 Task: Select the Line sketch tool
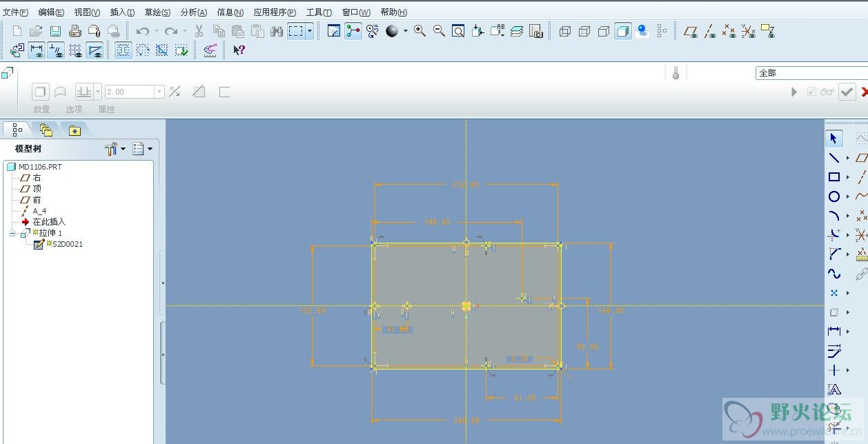[834, 158]
